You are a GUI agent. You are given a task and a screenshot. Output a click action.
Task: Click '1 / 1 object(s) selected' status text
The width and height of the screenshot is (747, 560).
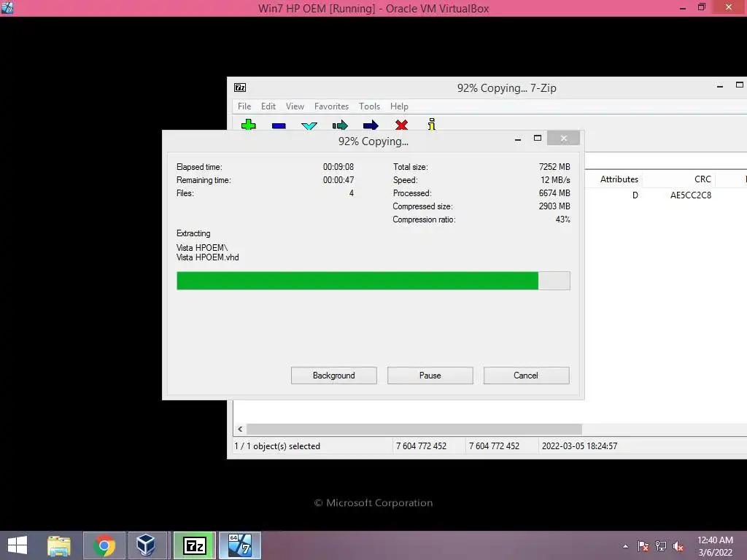pyautogui.click(x=276, y=446)
